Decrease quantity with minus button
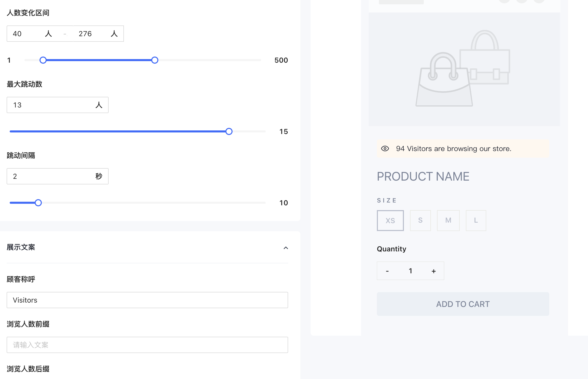The height and width of the screenshot is (379, 588). click(387, 271)
